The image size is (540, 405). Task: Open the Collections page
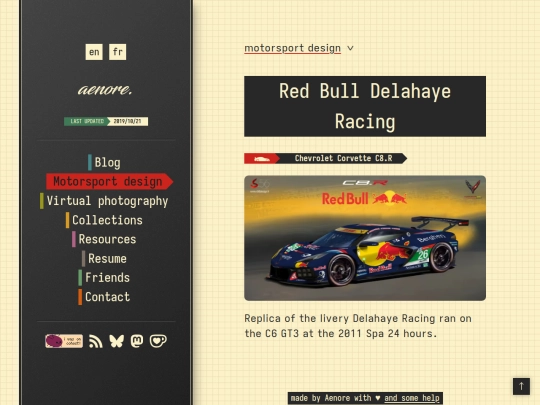(x=104, y=220)
